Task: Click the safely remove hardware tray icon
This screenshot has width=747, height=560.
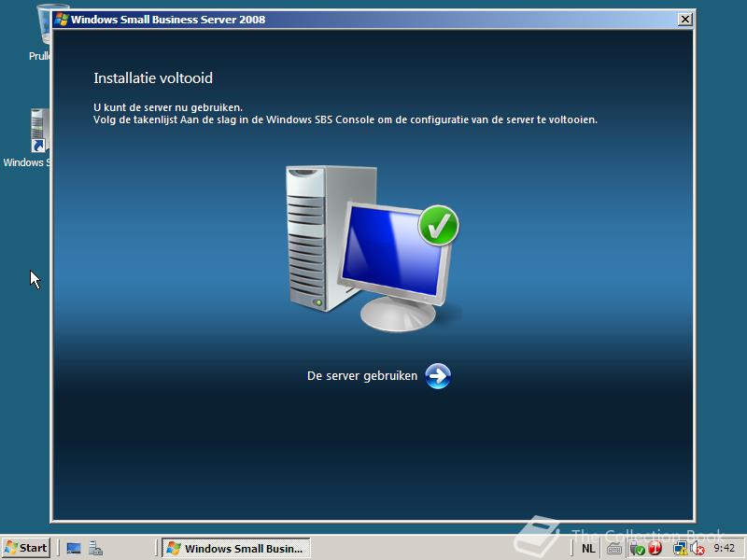Action: click(x=637, y=549)
